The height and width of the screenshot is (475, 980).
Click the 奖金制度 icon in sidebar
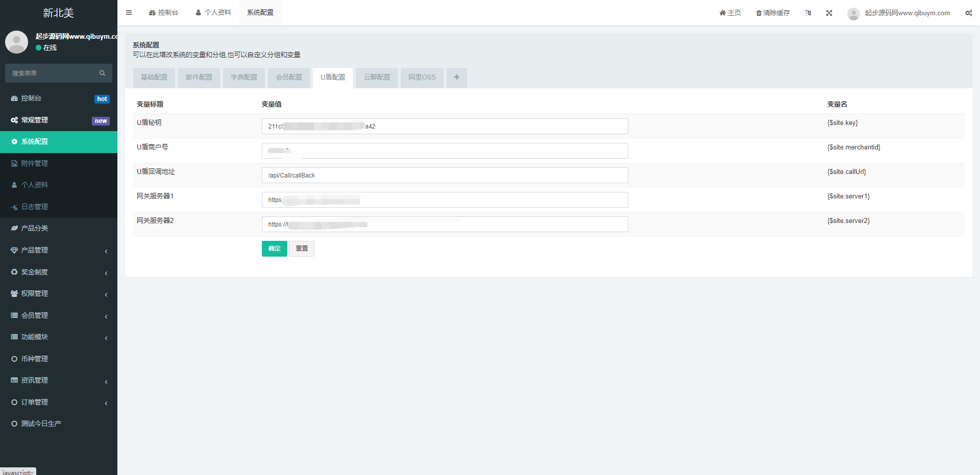pyautogui.click(x=14, y=272)
